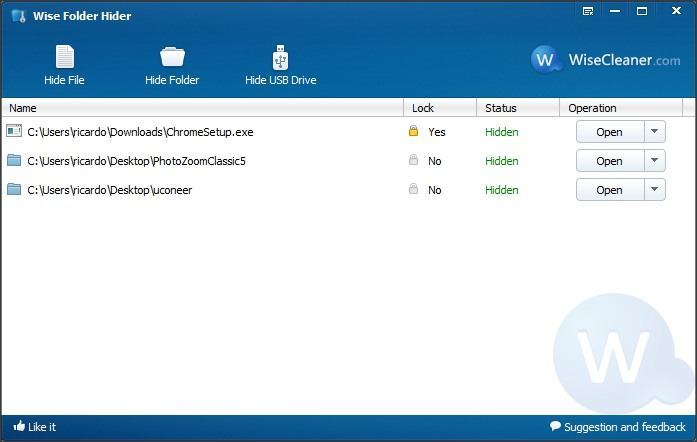Select the C:\Users\ricardo\Desktop\uconeer path
This screenshot has height=442, width=697.
coord(110,190)
